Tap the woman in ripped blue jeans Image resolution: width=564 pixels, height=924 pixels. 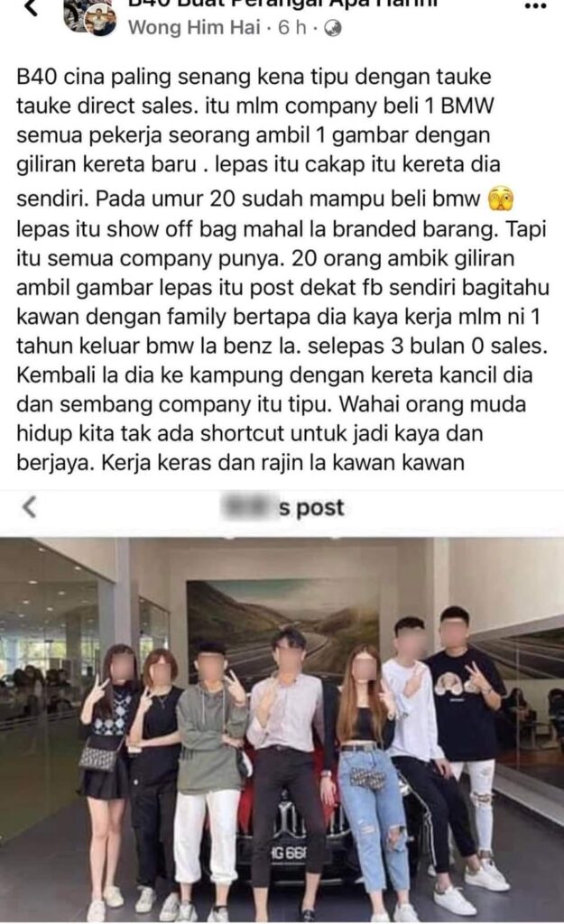coord(370,778)
